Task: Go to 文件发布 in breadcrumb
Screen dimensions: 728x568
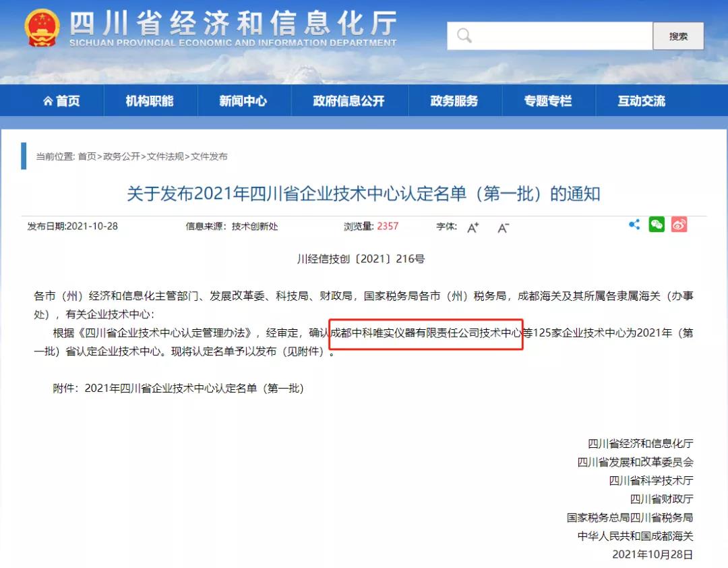Action: (210, 157)
